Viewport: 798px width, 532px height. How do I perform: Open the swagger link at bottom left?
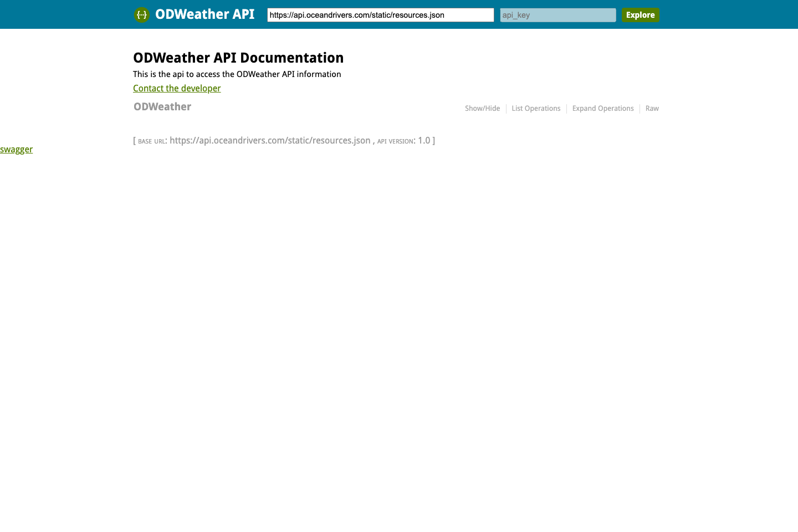point(16,149)
